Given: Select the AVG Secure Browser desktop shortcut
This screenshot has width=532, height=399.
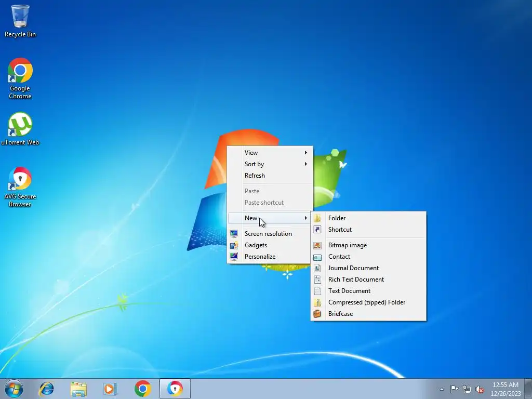Looking at the screenshot, I should [20, 187].
